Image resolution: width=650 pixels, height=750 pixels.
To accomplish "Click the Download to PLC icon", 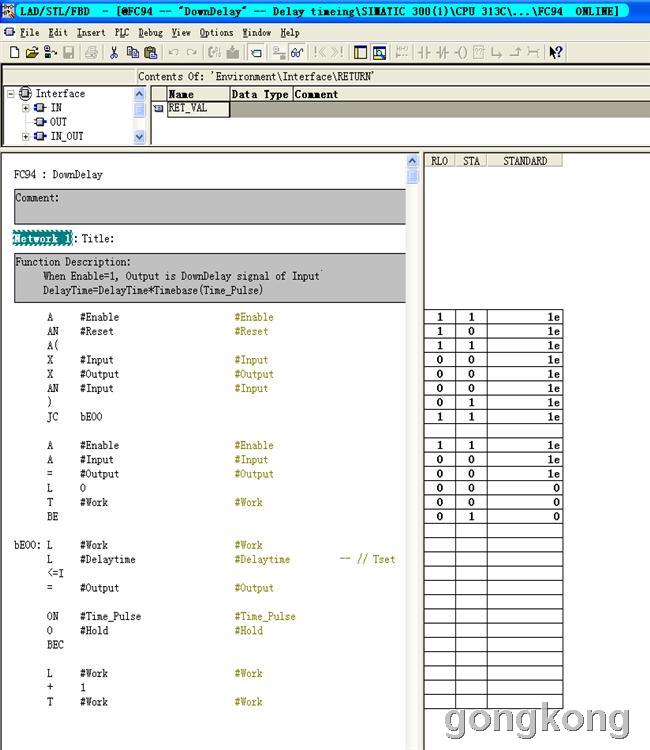I will (233, 52).
